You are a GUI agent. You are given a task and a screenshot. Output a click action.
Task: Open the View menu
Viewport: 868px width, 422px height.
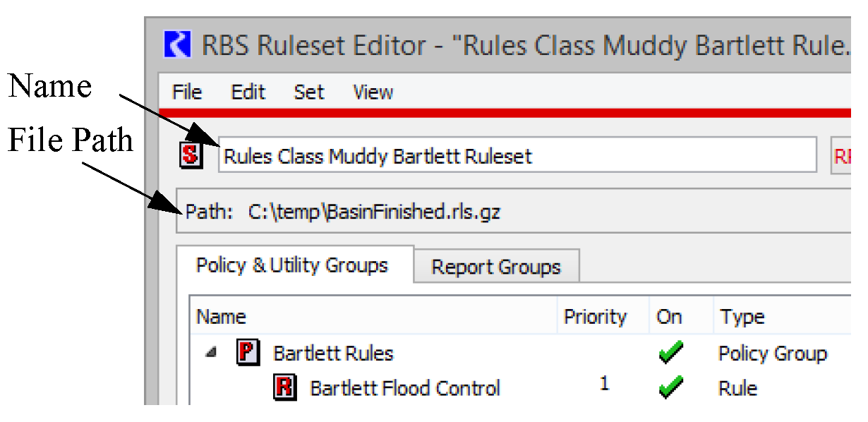373,92
